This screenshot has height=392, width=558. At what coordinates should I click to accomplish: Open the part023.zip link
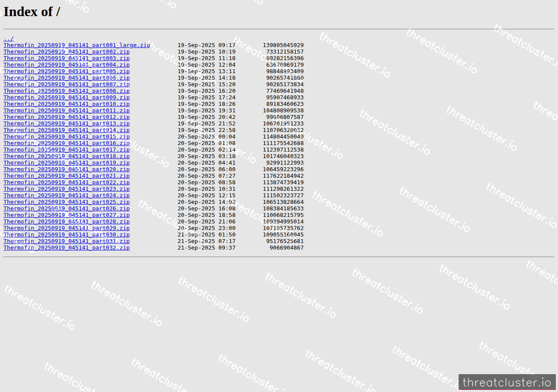[x=67, y=189]
